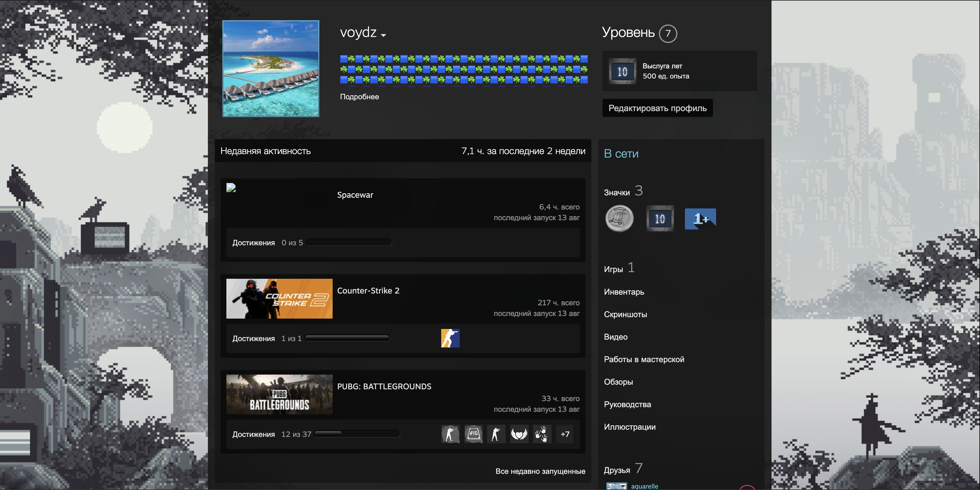Click the silver community badge under Значки
The image size is (980, 490).
(619, 218)
